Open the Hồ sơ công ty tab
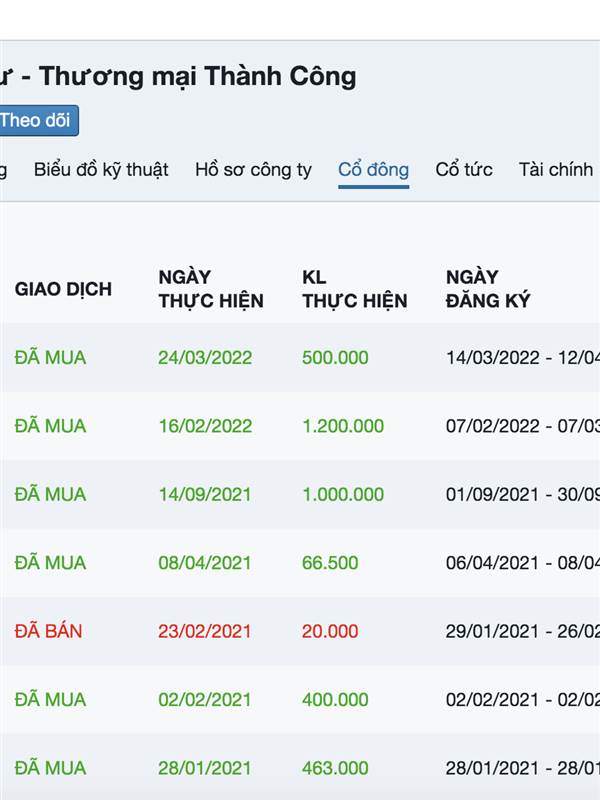 (253, 169)
